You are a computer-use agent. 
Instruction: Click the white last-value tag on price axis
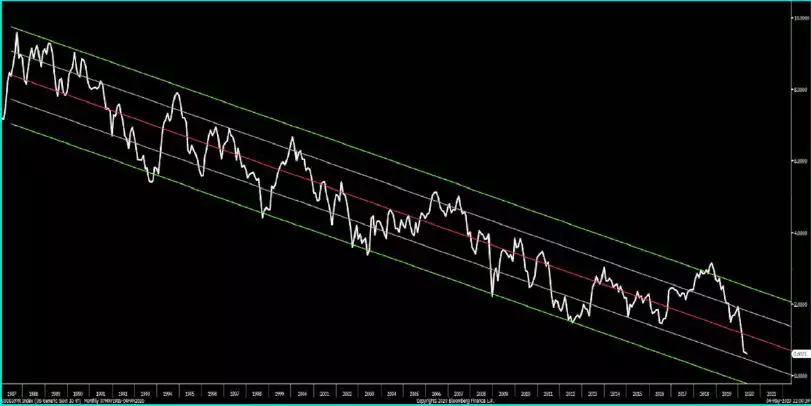800,354
